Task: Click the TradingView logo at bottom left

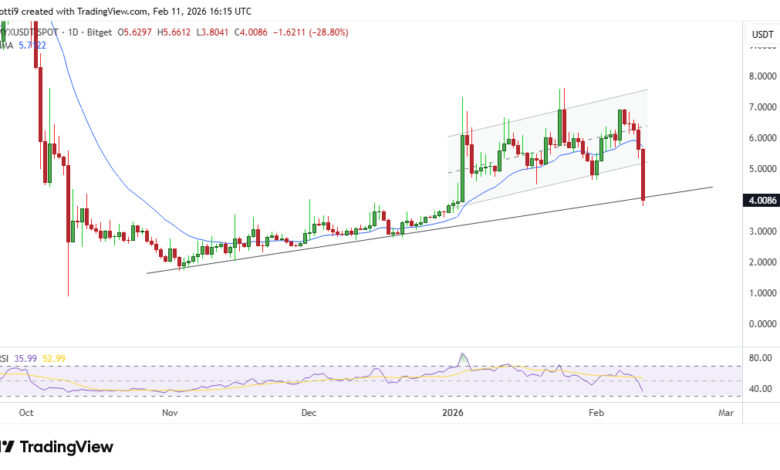Action: (x=58, y=447)
